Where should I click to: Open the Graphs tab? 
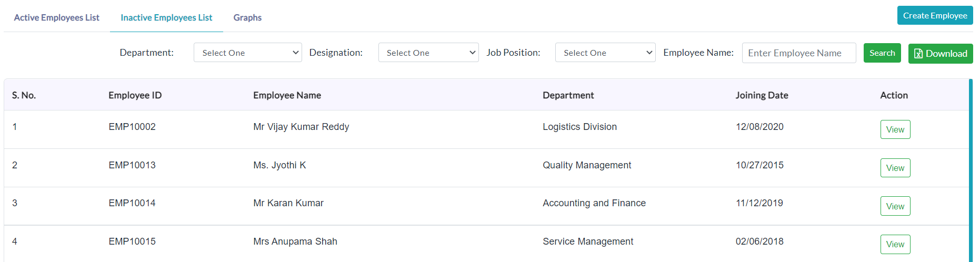click(247, 17)
